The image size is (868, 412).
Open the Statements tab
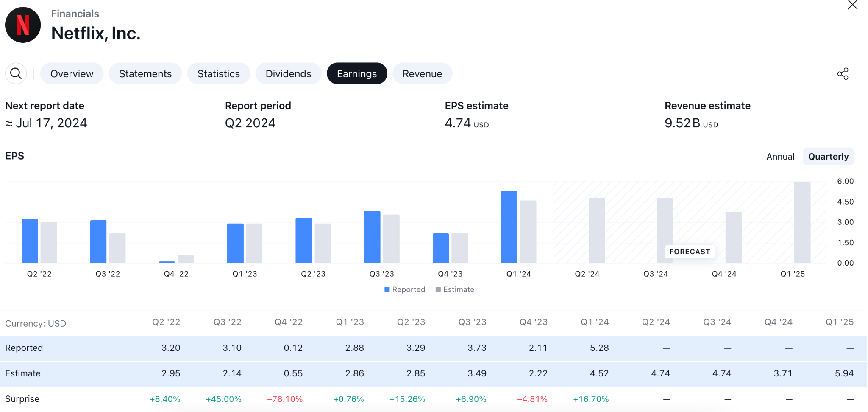click(145, 73)
